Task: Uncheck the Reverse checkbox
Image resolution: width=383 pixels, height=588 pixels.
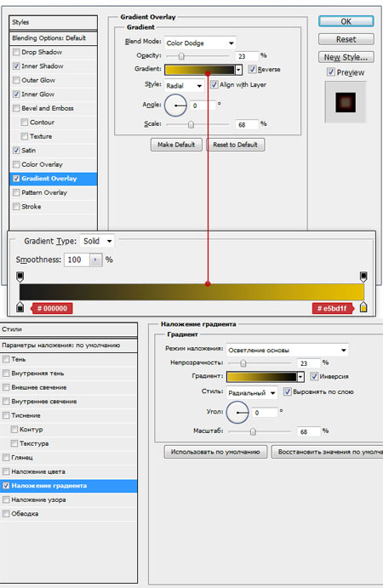Action: click(x=253, y=70)
